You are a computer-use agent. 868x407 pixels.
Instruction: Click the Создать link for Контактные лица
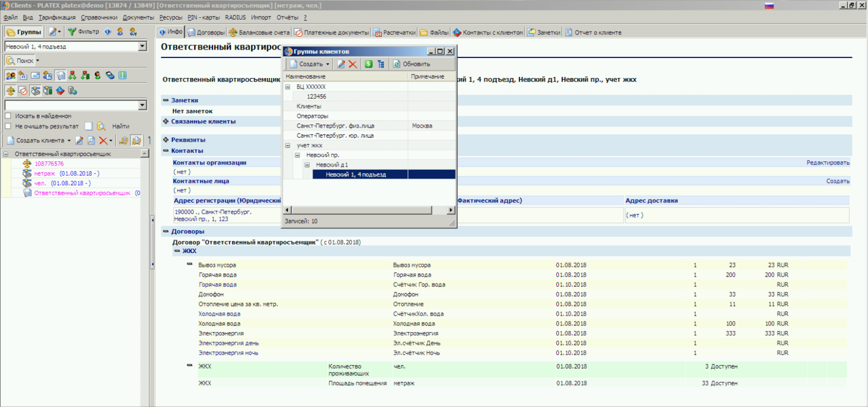point(838,181)
